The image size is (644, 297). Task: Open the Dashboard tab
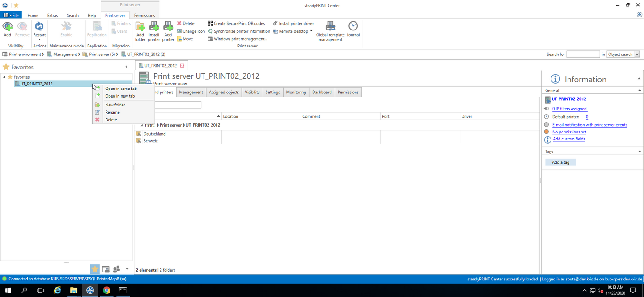coord(322,92)
